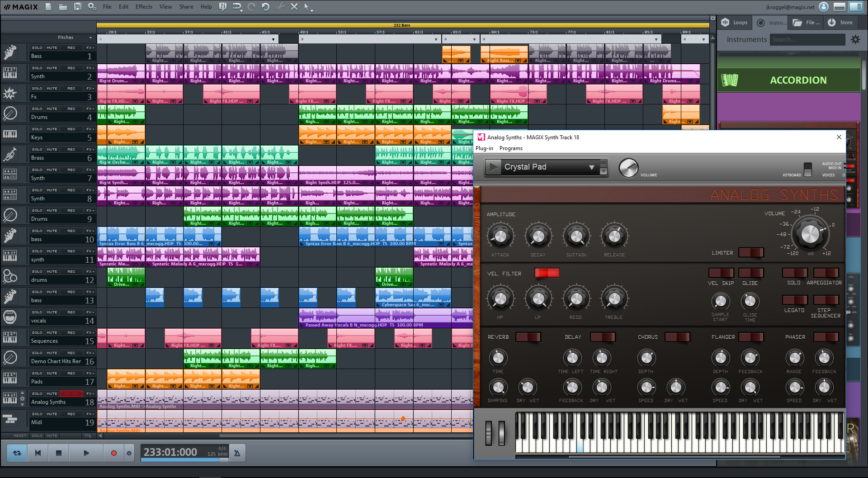Turn the master VOLUME knob in Analog Synths
Screen dimensions: 868x478
(811, 234)
